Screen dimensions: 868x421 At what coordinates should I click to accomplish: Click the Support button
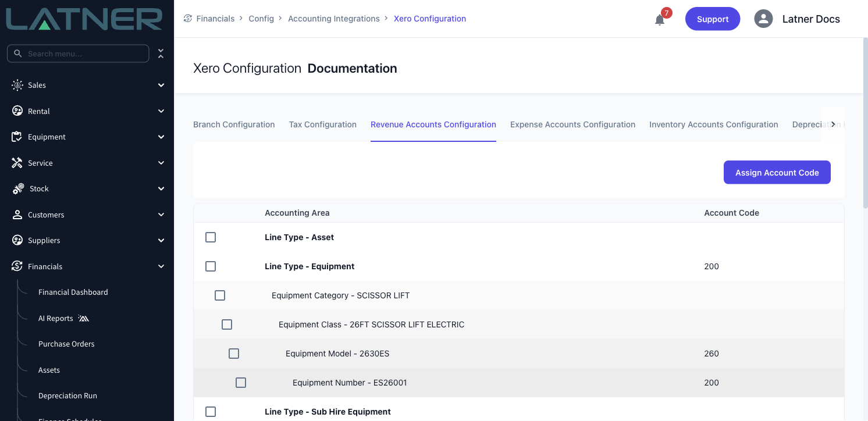[713, 19]
